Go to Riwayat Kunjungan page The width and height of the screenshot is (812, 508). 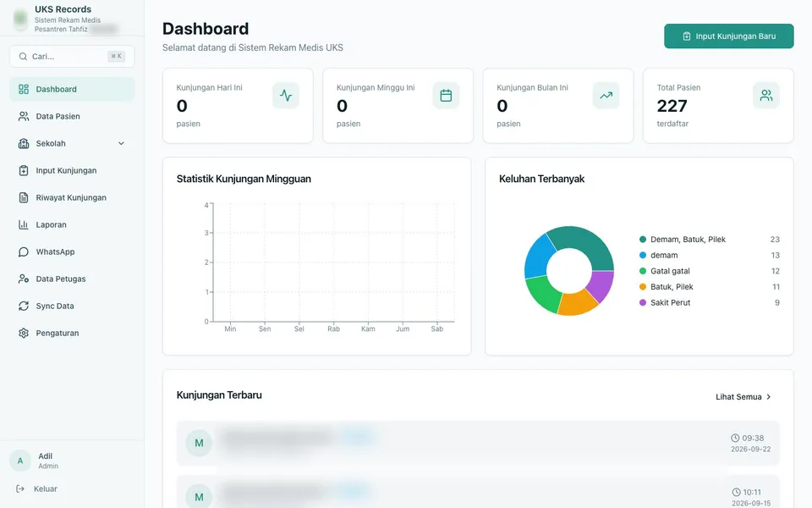(72, 197)
